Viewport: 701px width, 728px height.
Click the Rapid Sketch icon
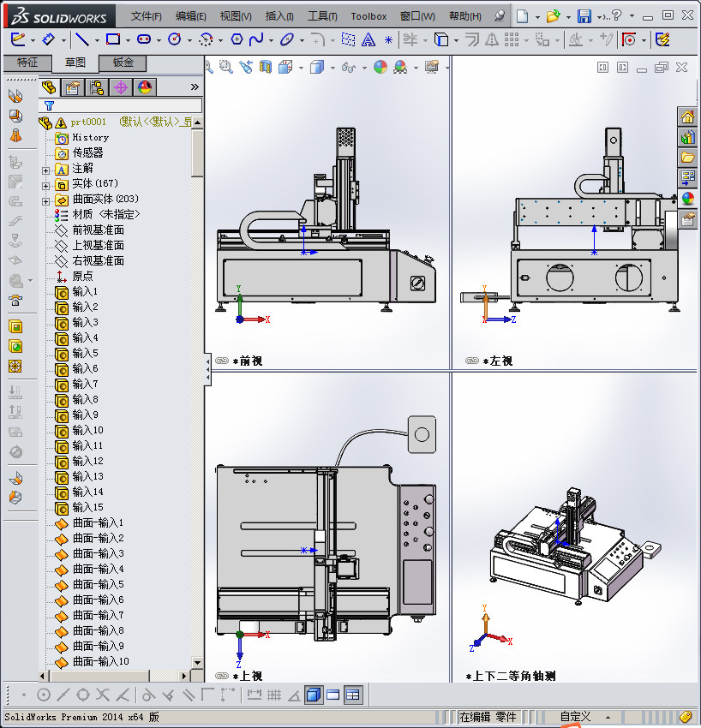pyautogui.click(x=662, y=39)
